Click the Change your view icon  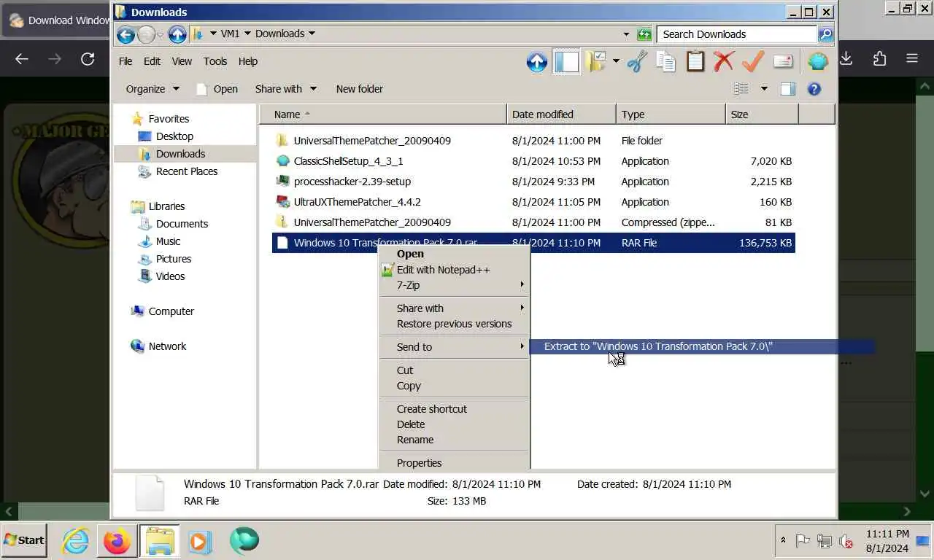click(741, 89)
